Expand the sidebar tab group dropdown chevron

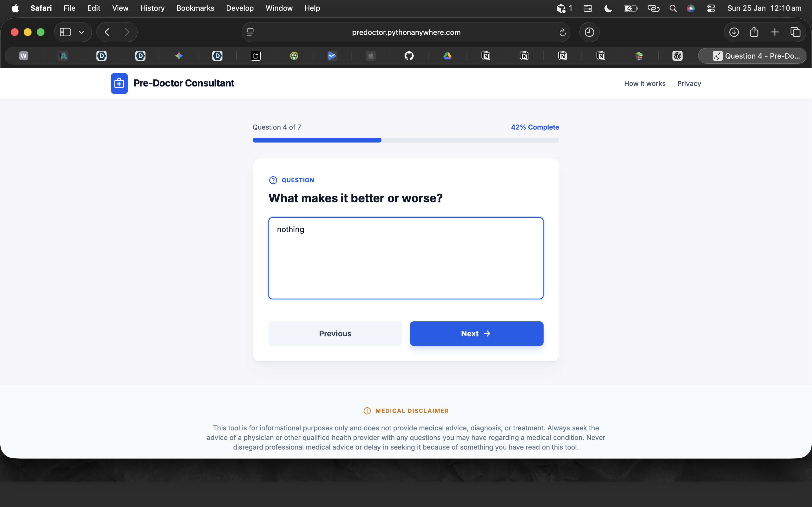click(81, 32)
